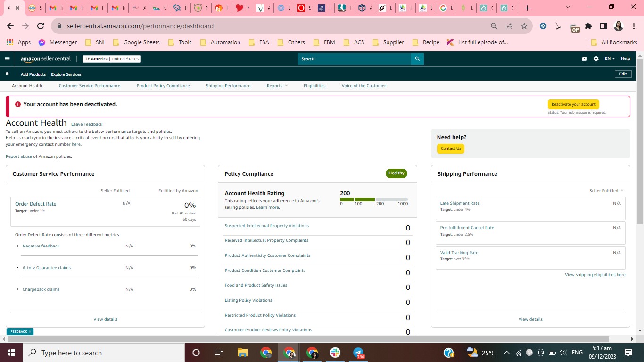Click the red alert icon in deactivation banner
The width and height of the screenshot is (644, 362).
coord(18,104)
